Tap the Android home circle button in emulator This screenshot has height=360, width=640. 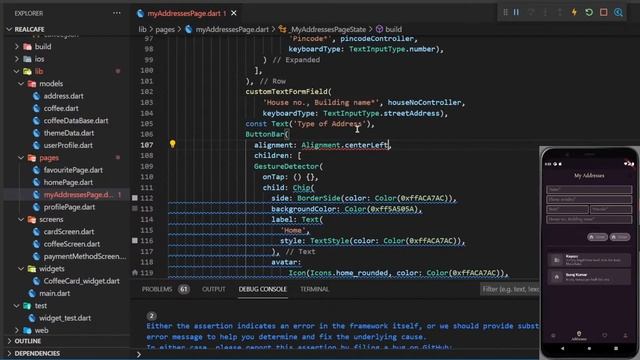589,349
